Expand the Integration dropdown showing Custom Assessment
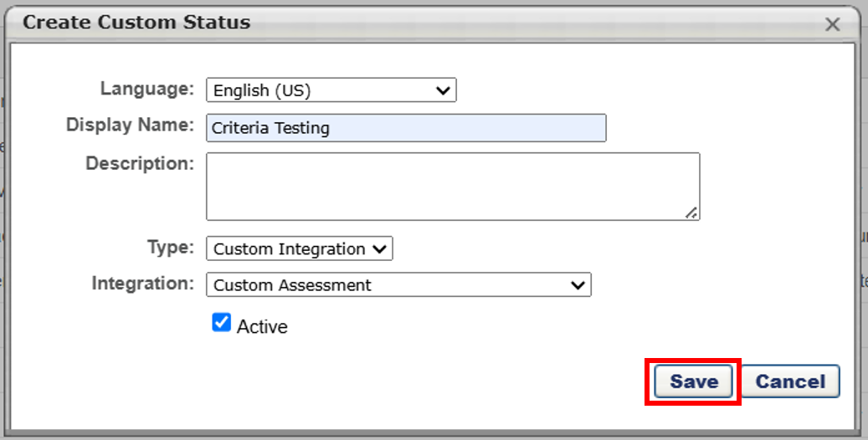Viewport: 868px width, 440px height. coord(398,285)
